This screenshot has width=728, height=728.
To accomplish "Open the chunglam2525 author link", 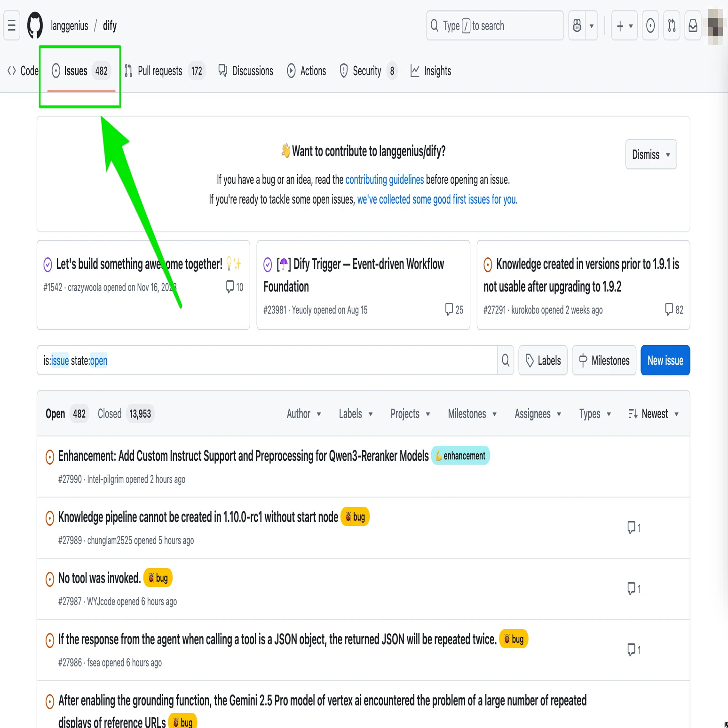I will coord(110,540).
